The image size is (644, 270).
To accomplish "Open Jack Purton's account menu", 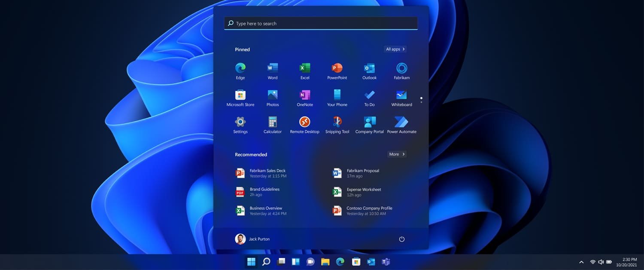I will (252, 239).
